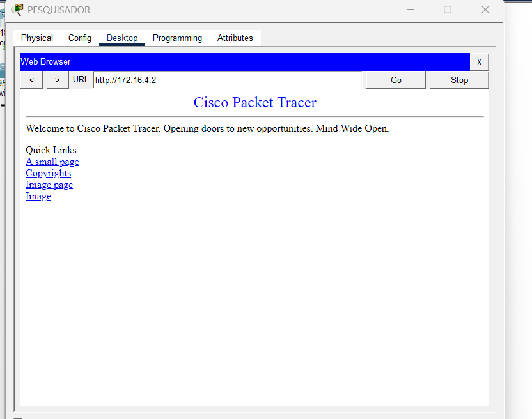Click the URL address field
Screen dimensions: 532x419
[x=228, y=80]
